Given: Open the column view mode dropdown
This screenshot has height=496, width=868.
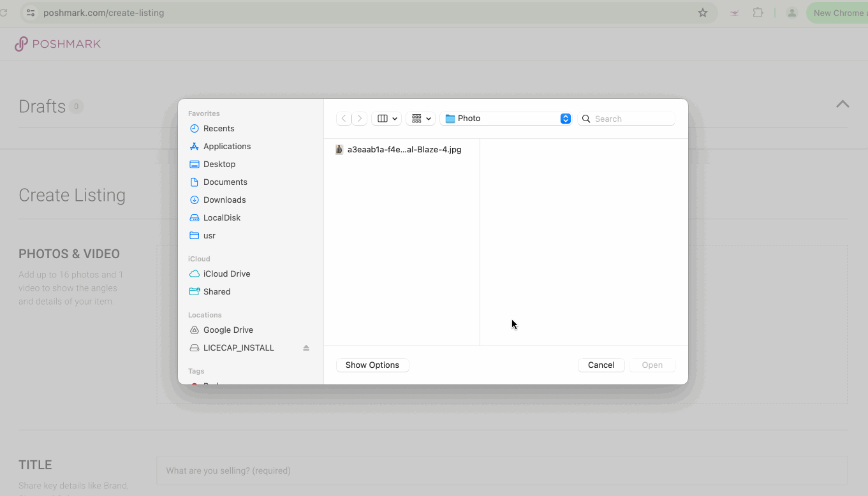Looking at the screenshot, I should [386, 119].
